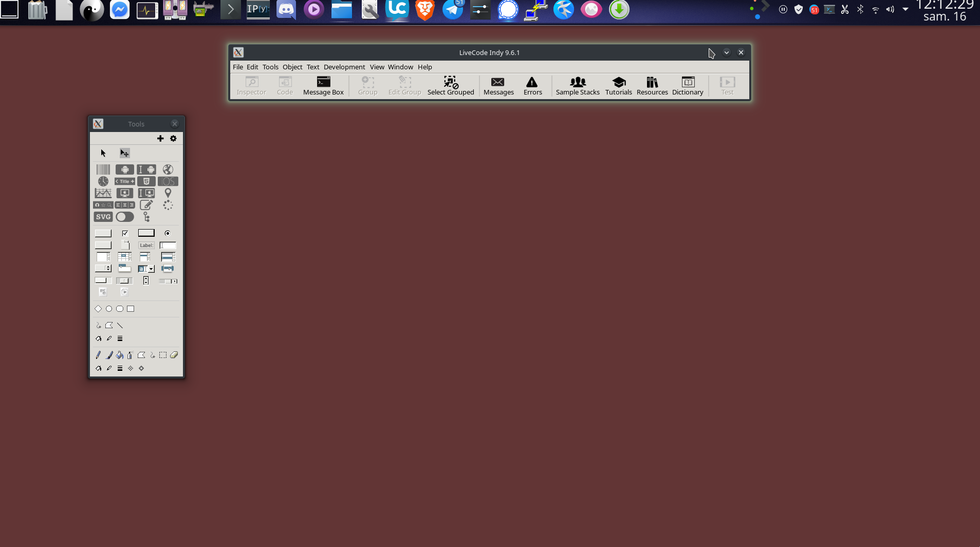Open the Object menu
Viewport: 980px width, 547px height.
click(292, 67)
